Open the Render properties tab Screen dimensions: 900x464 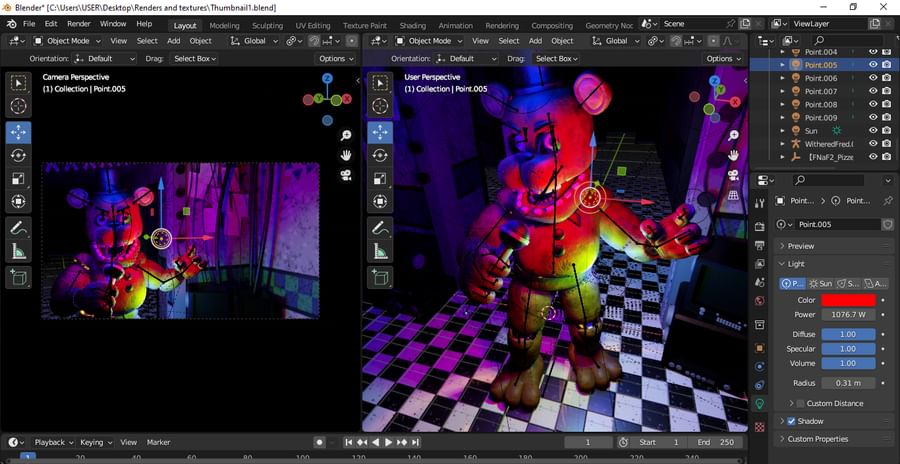(760, 226)
